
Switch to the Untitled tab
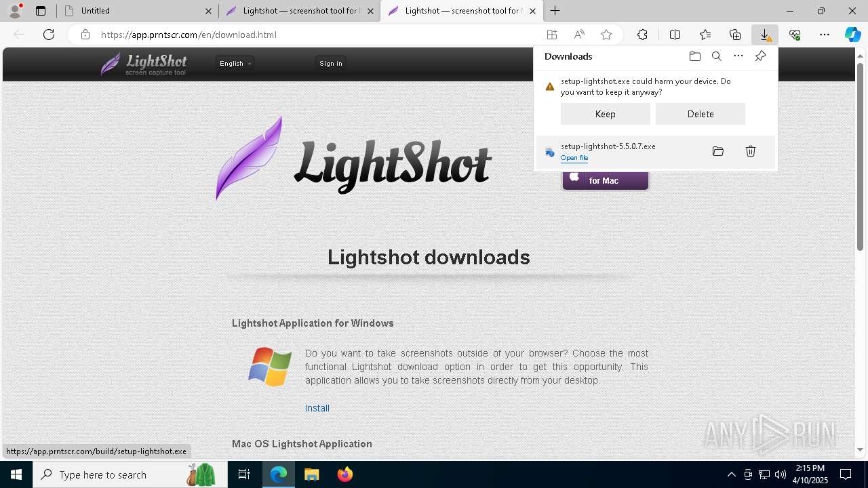(136, 11)
